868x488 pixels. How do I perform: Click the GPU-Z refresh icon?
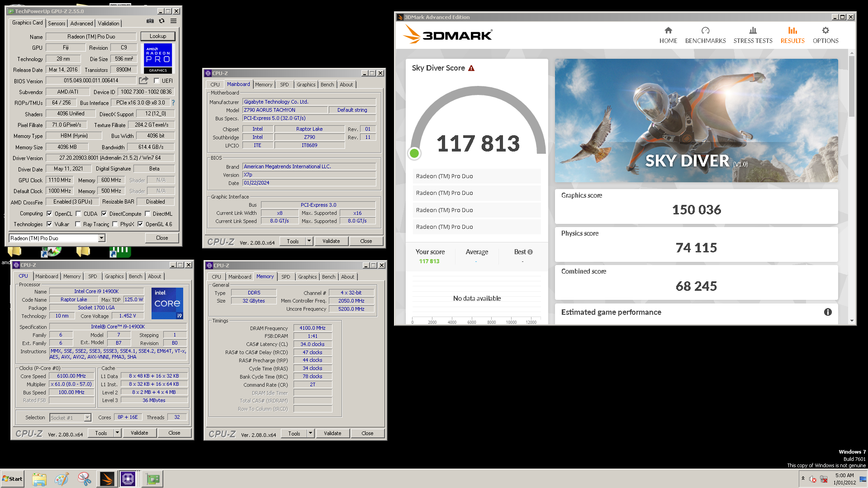(161, 21)
